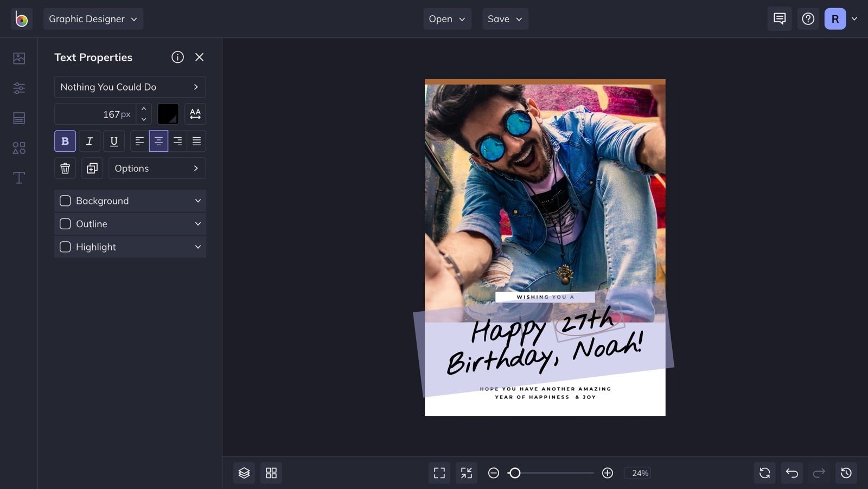
Task: Delete the text using the trash icon
Action: pos(65,169)
